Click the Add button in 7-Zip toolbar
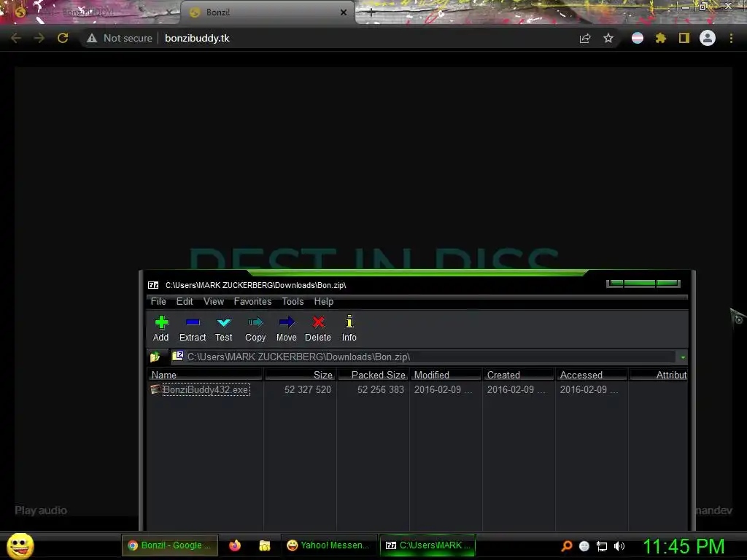This screenshot has width=747, height=560. point(161,329)
